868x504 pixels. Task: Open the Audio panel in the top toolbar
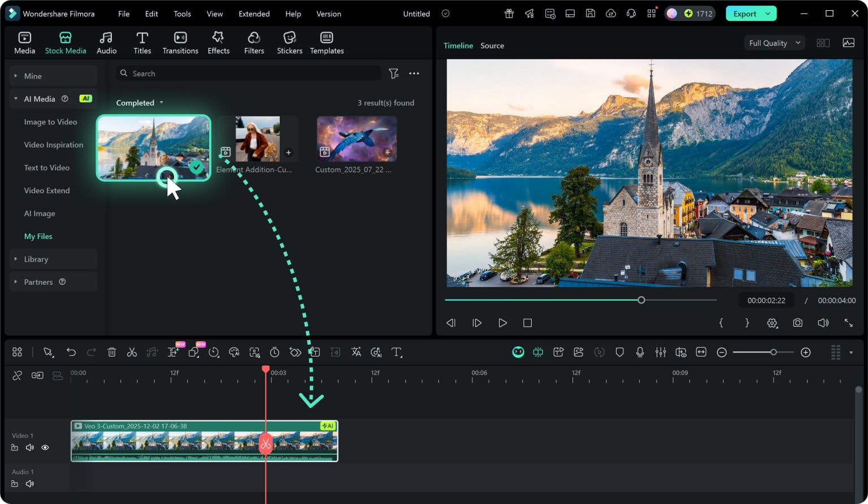tap(106, 41)
